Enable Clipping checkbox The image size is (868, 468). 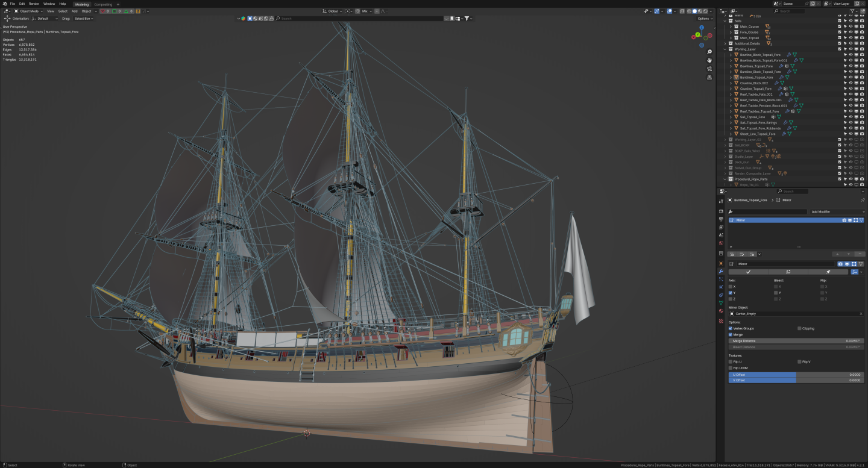tap(799, 328)
